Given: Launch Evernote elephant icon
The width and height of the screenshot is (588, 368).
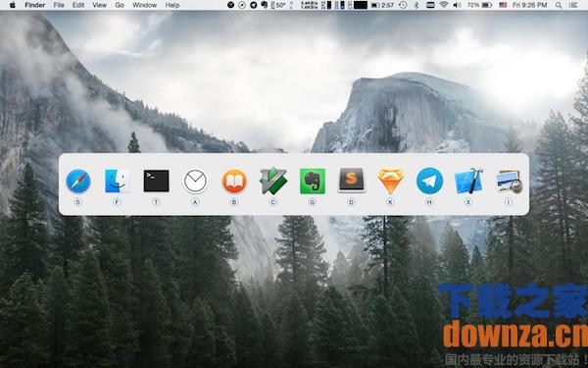Looking at the screenshot, I should pyautogui.click(x=313, y=181).
